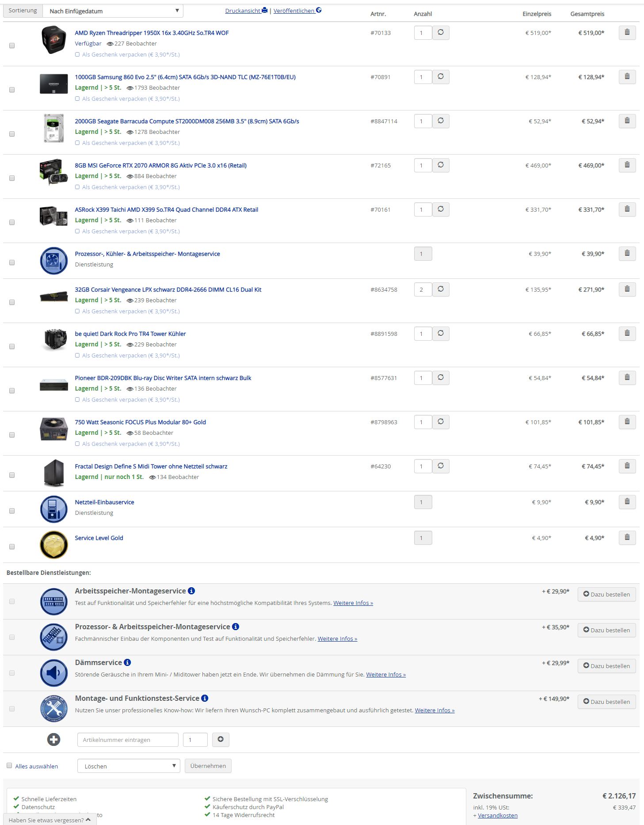Open the Löschen action dropdown
644x825 pixels.
[x=129, y=766]
